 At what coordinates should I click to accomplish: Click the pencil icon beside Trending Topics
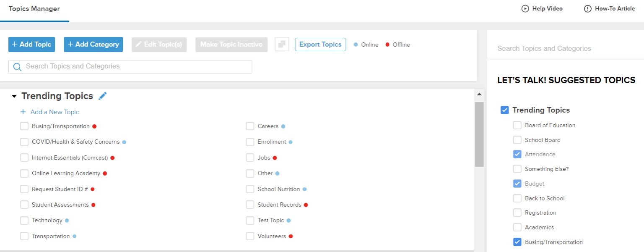click(103, 96)
